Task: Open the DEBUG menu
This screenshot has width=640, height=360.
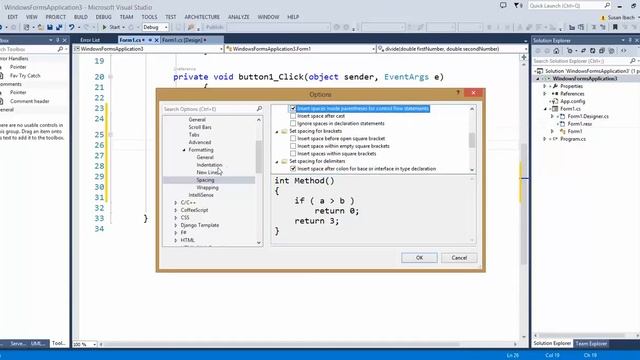Action: 103,17
